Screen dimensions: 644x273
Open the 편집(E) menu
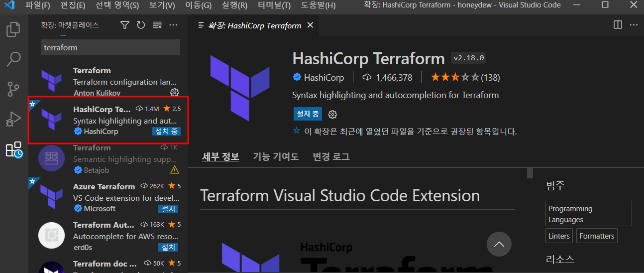(73, 5)
